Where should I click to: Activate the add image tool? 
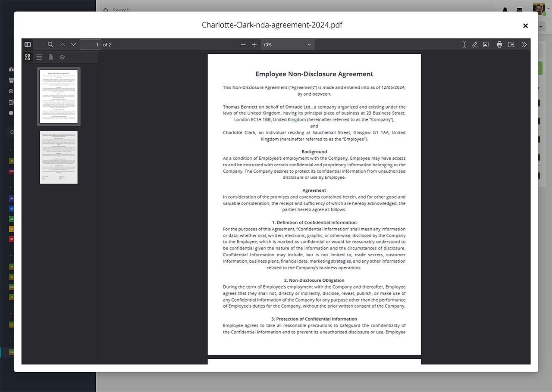(486, 44)
